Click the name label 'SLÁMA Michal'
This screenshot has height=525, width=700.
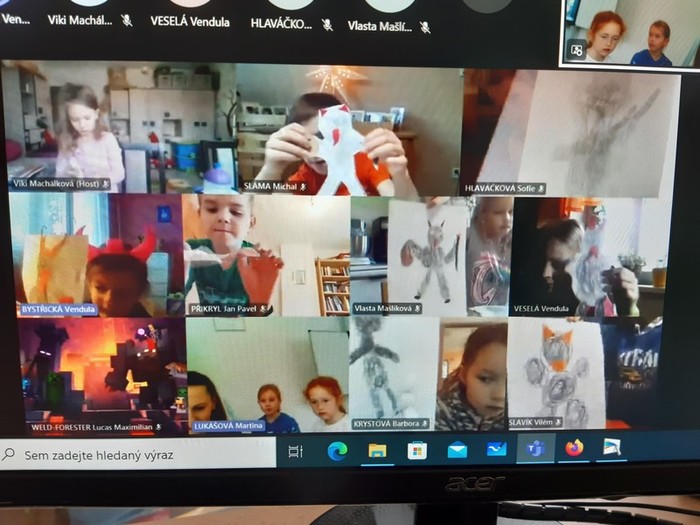270,187
